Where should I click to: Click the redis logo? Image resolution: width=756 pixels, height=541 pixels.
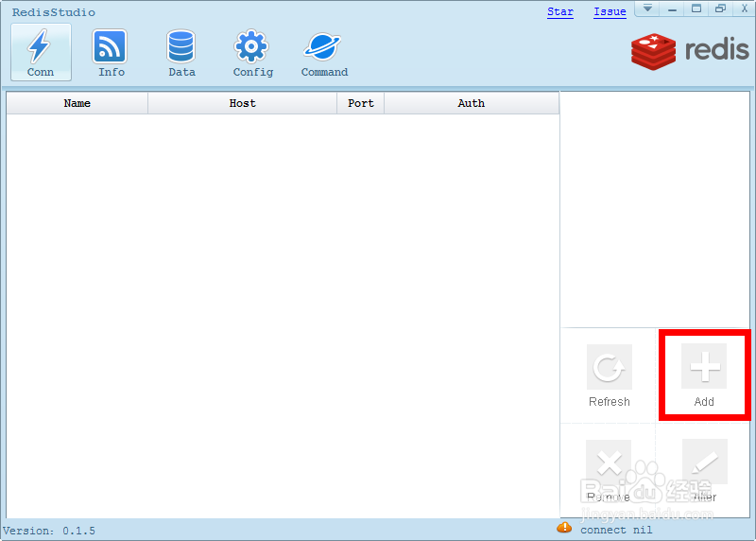point(690,51)
